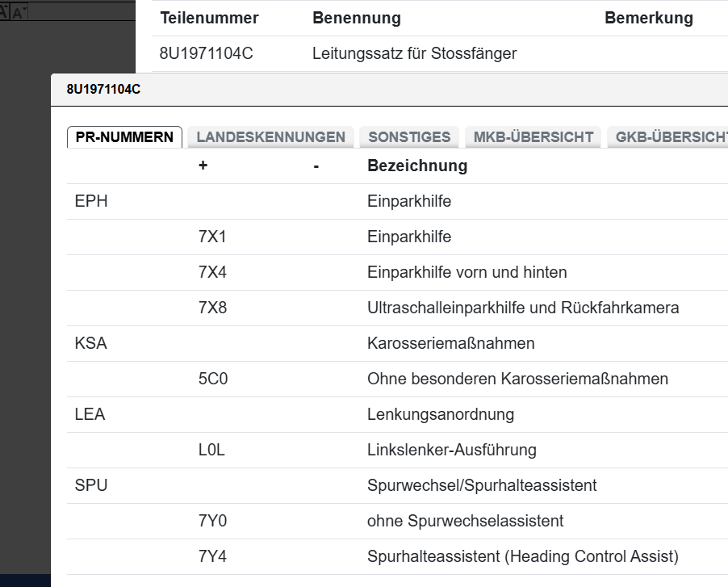Select the KSA Karosseriemaßnahmen group row
The height and width of the screenshot is (587, 728).
[x=450, y=344]
